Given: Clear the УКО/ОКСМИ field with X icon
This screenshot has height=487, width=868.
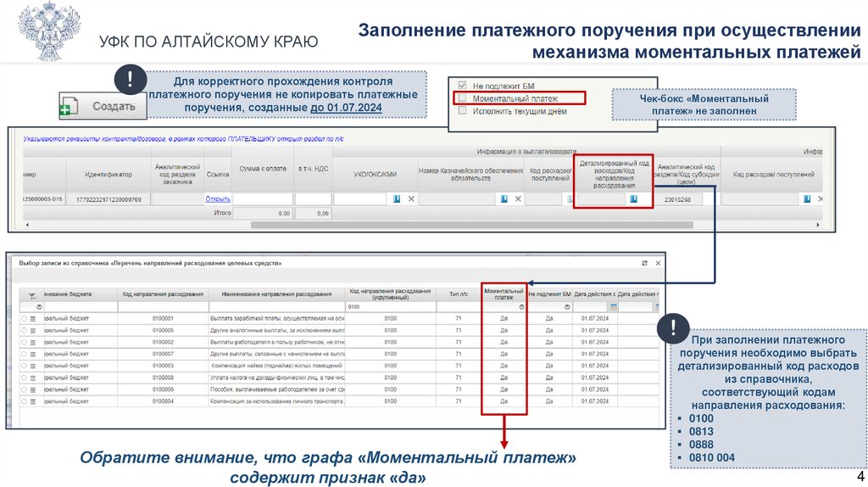Looking at the screenshot, I should (411, 199).
